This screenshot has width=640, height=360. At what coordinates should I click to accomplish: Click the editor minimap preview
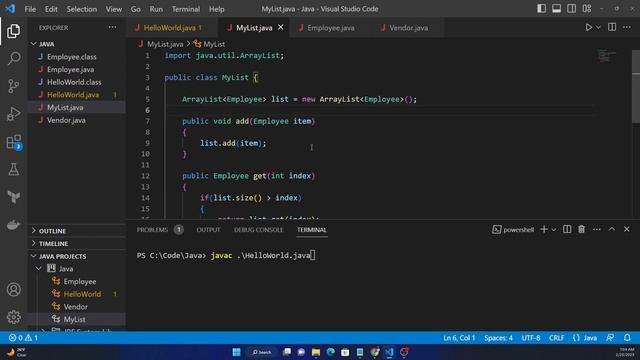click(607, 56)
